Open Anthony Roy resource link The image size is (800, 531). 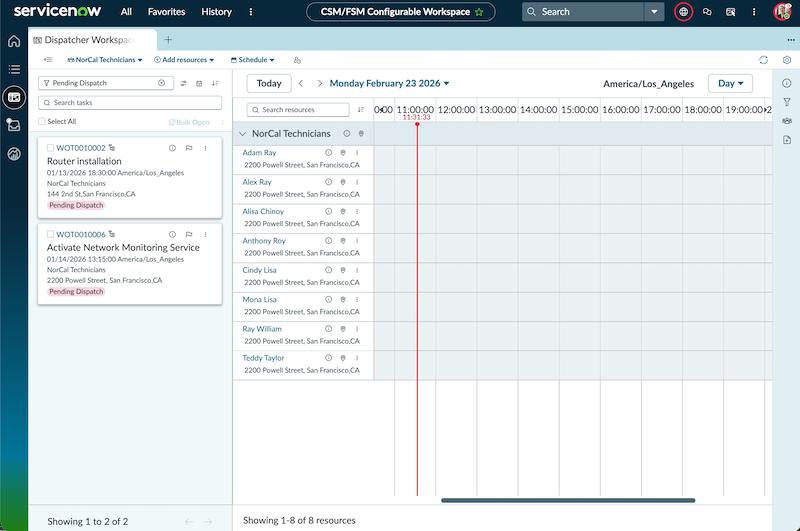[264, 241]
